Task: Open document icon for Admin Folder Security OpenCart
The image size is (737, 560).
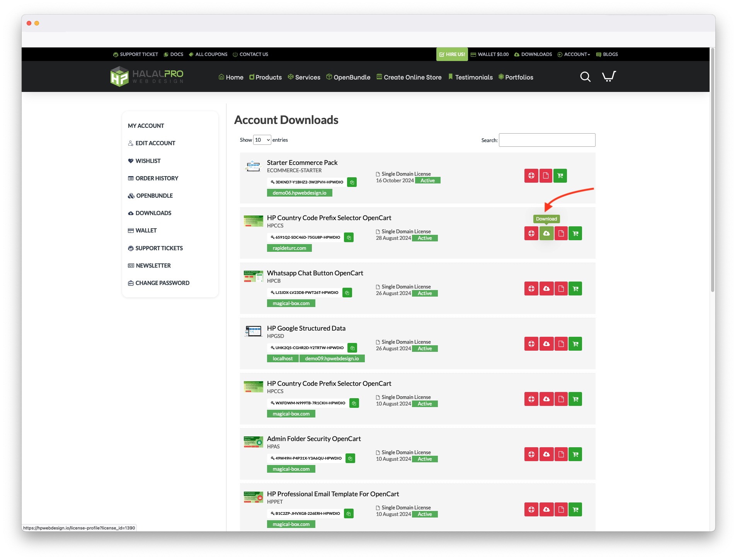Action: (x=561, y=454)
